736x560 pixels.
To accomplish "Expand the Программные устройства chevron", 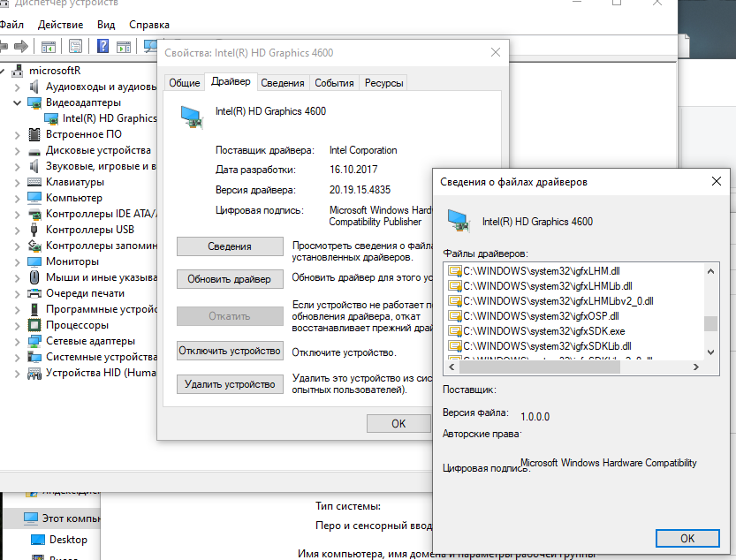I will pos(18,310).
